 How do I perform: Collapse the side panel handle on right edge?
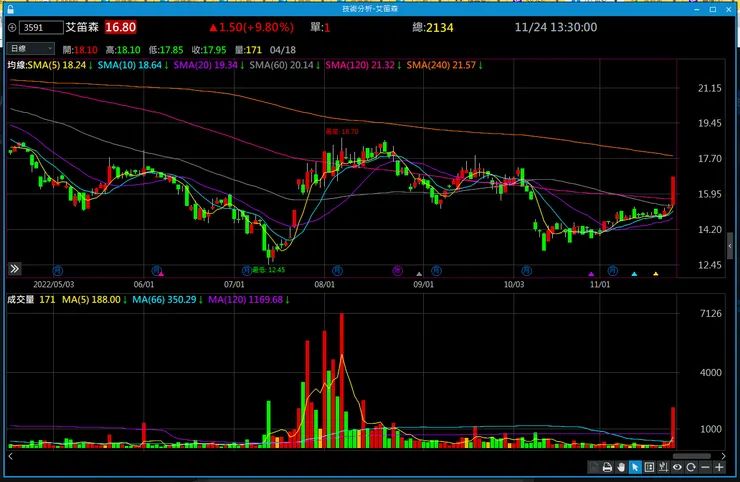click(730, 246)
